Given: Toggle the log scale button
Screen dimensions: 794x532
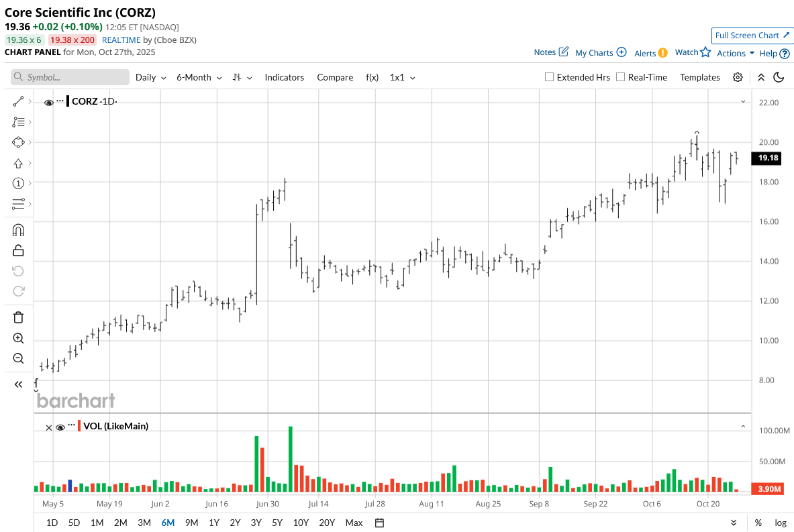Looking at the screenshot, I should click(x=781, y=523).
